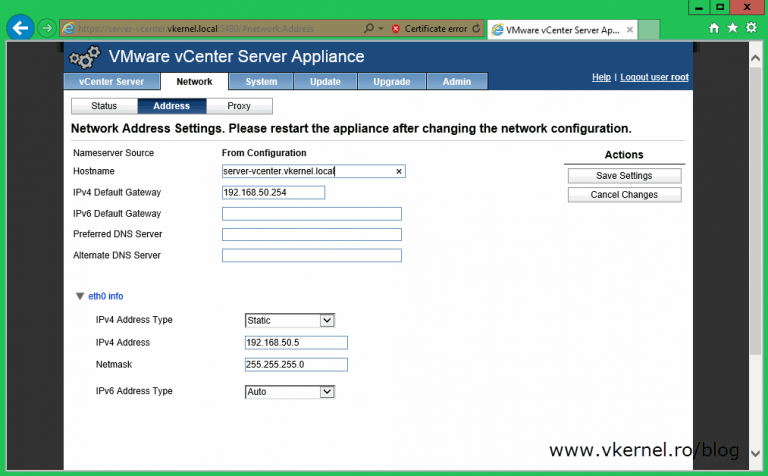This screenshot has height=476, width=768.
Task: Click the red Certificate error shield icon
Action: click(x=396, y=29)
